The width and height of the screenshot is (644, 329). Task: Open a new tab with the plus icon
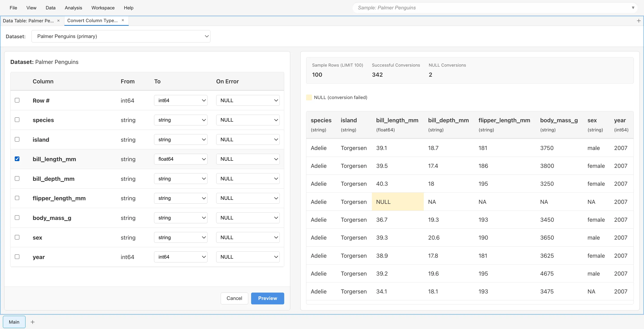tap(639, 21)
